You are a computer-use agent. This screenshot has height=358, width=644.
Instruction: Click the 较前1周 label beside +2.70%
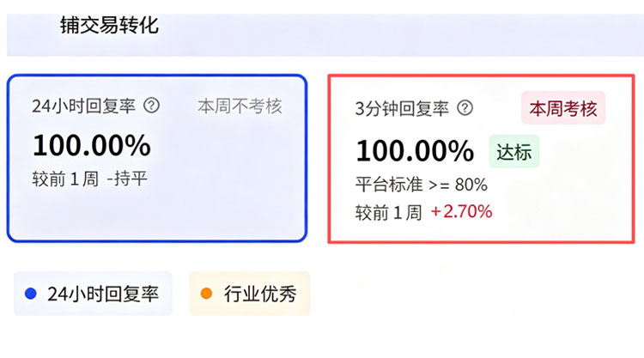click(x=389, y=211)
